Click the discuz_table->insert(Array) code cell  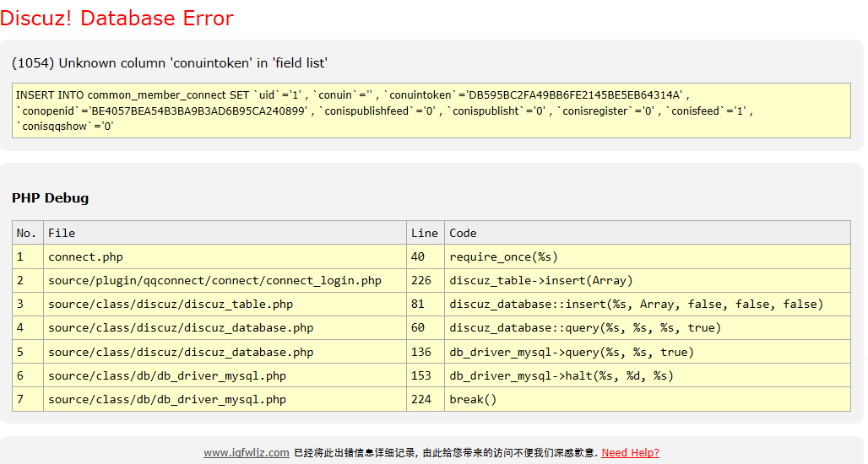pyautogui.click(x=647, y=280)
